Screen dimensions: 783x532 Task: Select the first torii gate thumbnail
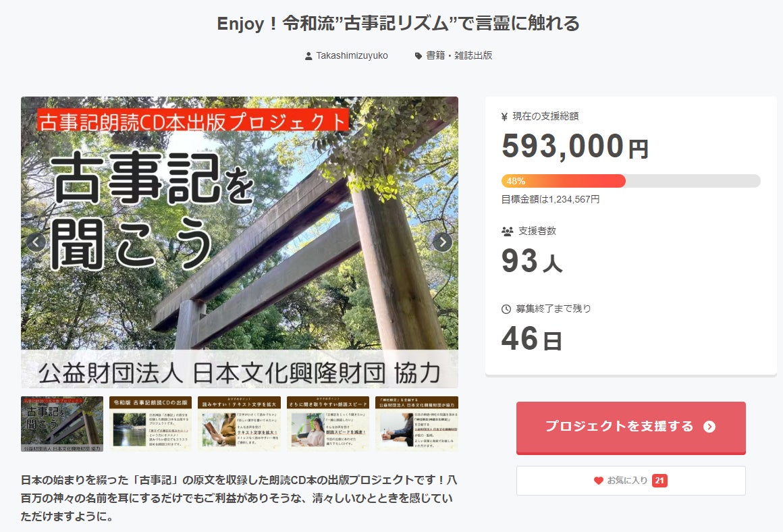point(62,424)
